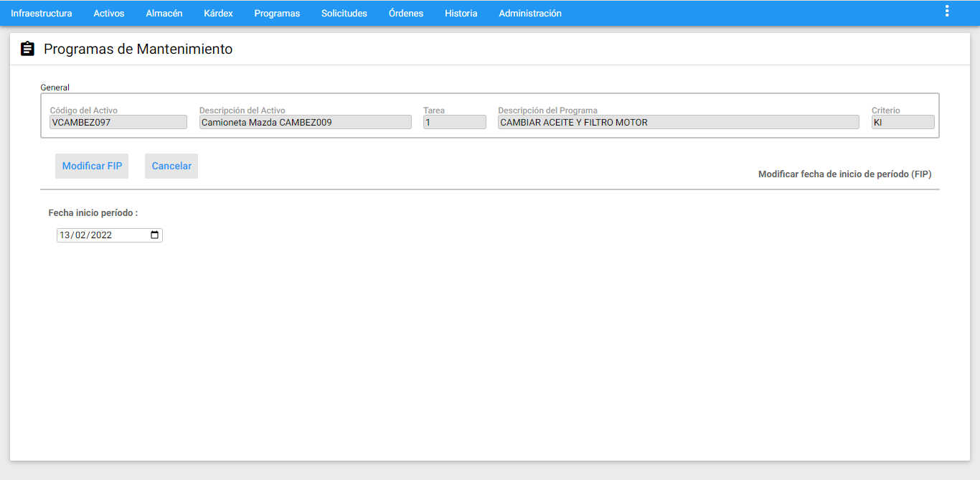Click the Modificar FIP button

(92, 166)
